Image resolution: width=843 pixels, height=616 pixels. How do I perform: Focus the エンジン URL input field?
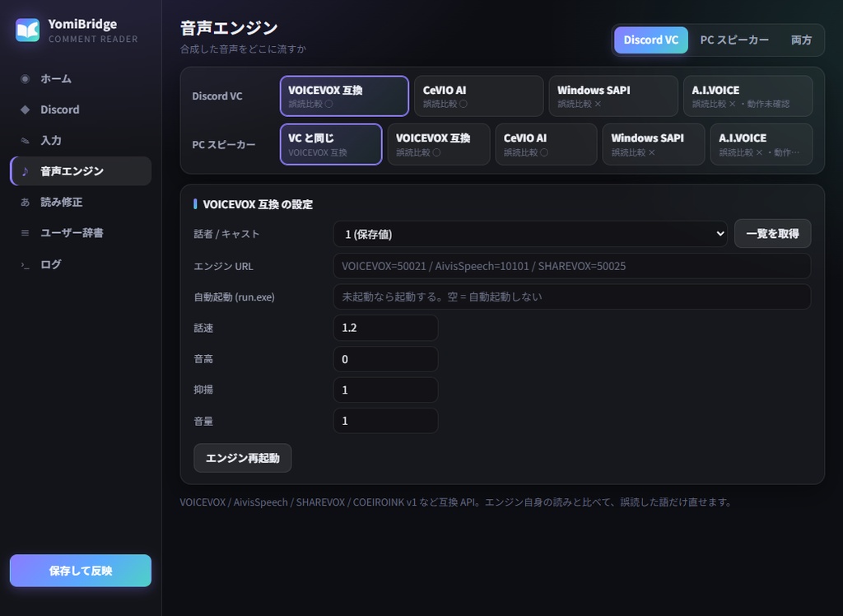coord(572,266)
